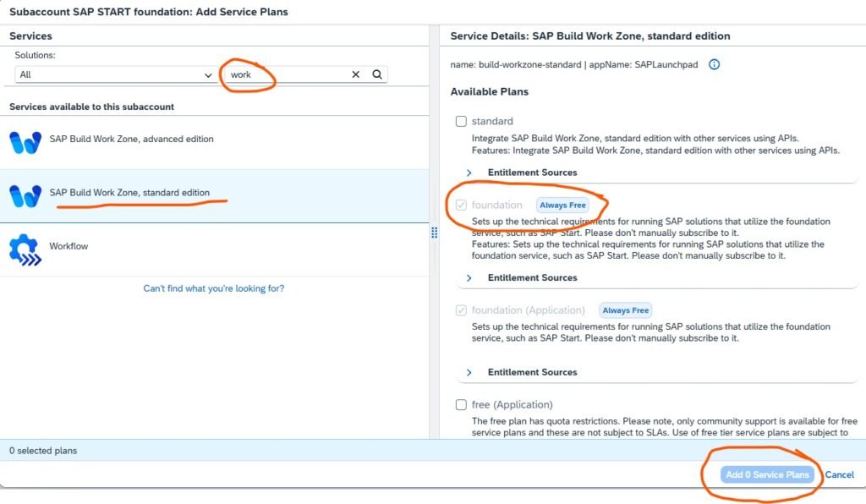The height and width of the screenshot is (504, 866).
Task: Enable the standard plan checkbox
Action: [x=461, y=121]
